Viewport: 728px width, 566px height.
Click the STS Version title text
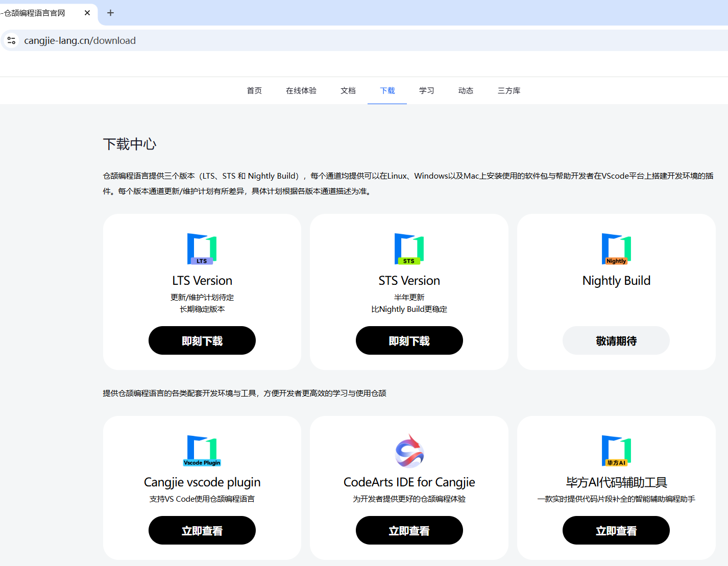coord(409,281)
